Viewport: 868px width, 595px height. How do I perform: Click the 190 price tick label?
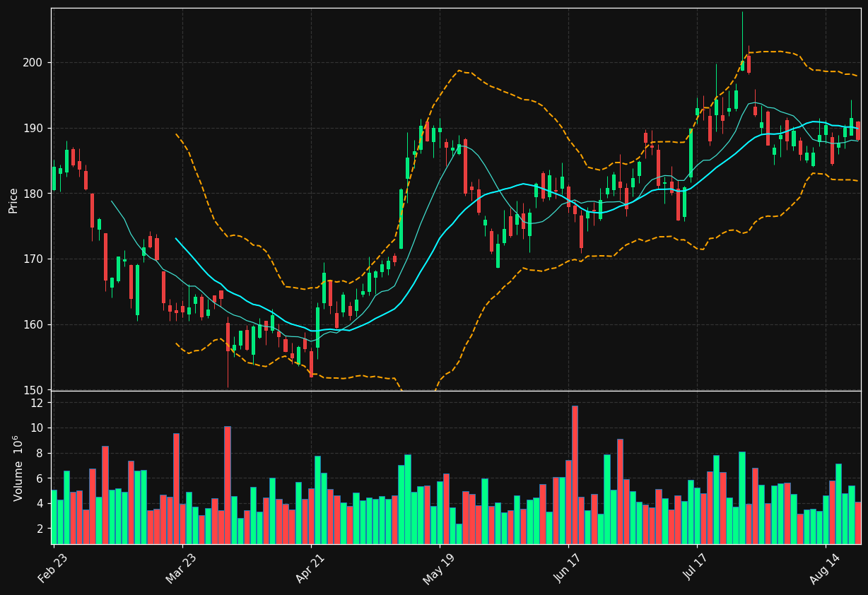[x=33, y=129]
